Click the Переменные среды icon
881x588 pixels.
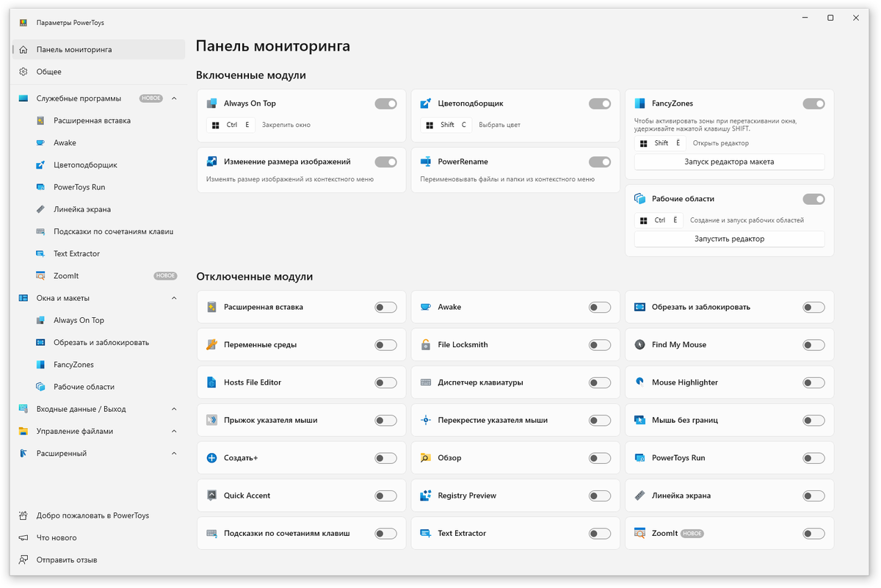click(211, 345)
